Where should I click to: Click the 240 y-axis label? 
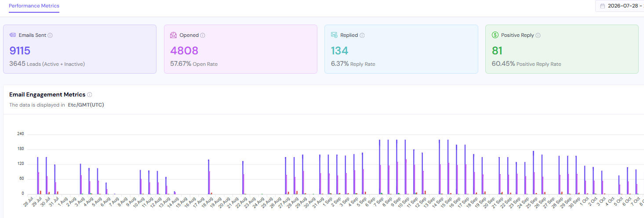20,134
